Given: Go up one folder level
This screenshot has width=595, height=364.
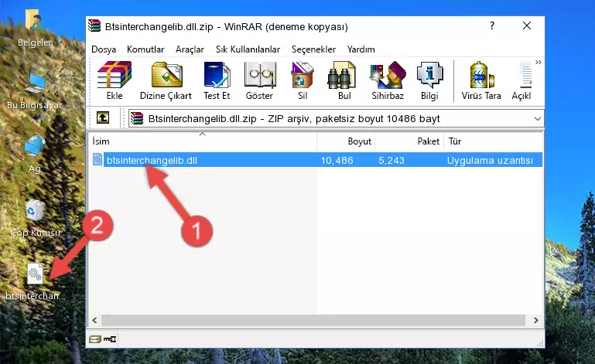Looking at the screenshot, I should tap(103, 118).
